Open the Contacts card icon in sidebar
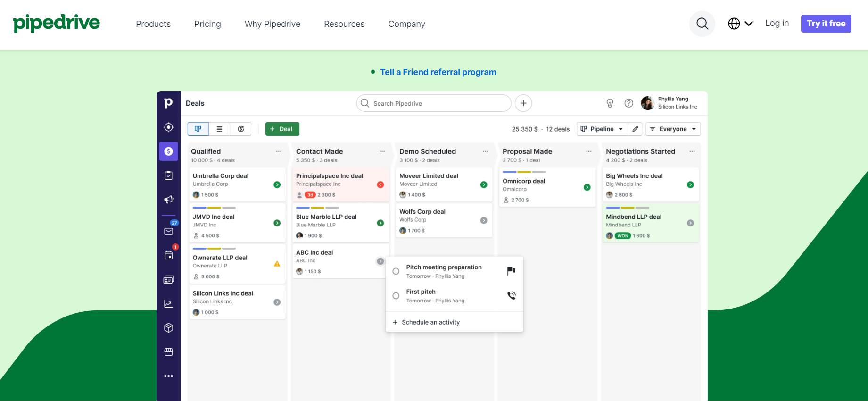Image resolution: width=868 pixels, height=401 pixels. click(168, 280)
